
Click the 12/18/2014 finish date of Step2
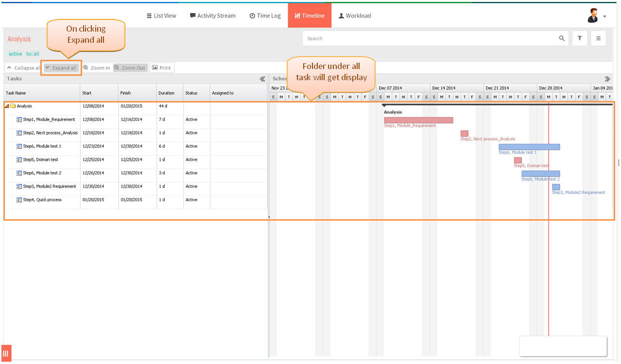click(131, 133)
